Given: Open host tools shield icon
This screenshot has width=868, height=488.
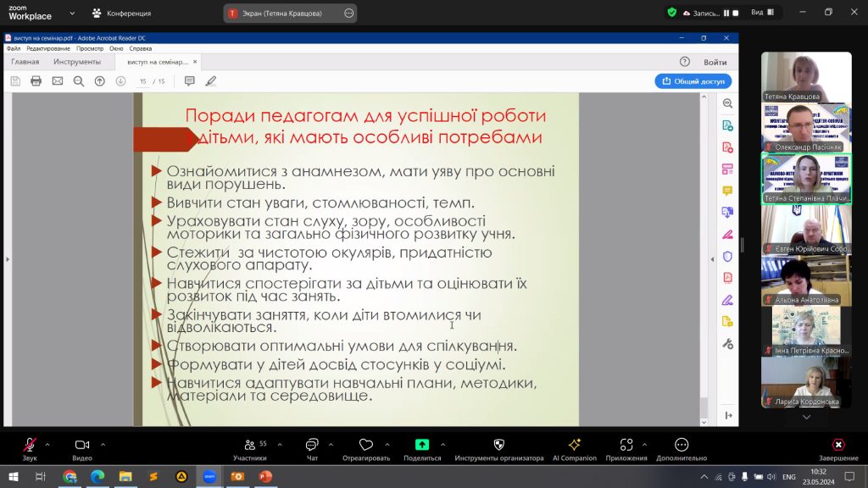Looking at the screenshot, I should coord(498,448).
